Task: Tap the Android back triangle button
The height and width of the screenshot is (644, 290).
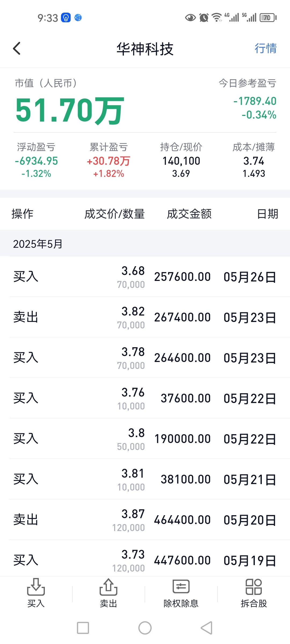Action: coord(207,628)
